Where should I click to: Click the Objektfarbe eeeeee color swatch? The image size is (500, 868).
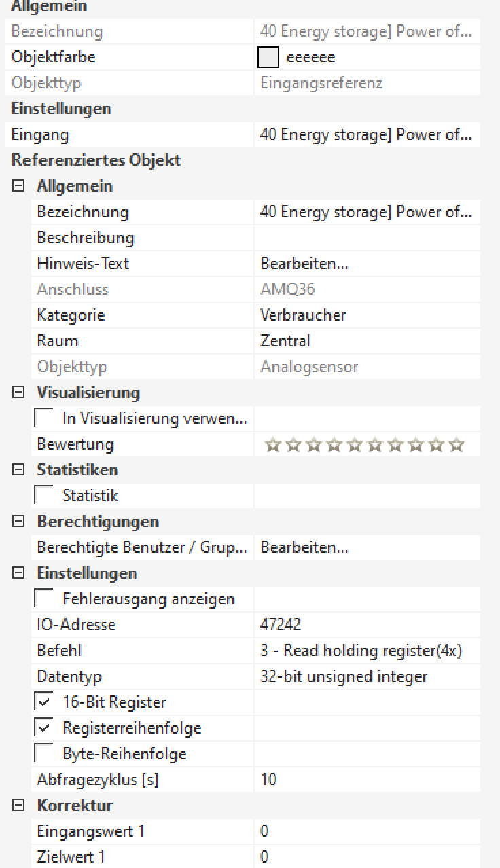click(268, 58)
